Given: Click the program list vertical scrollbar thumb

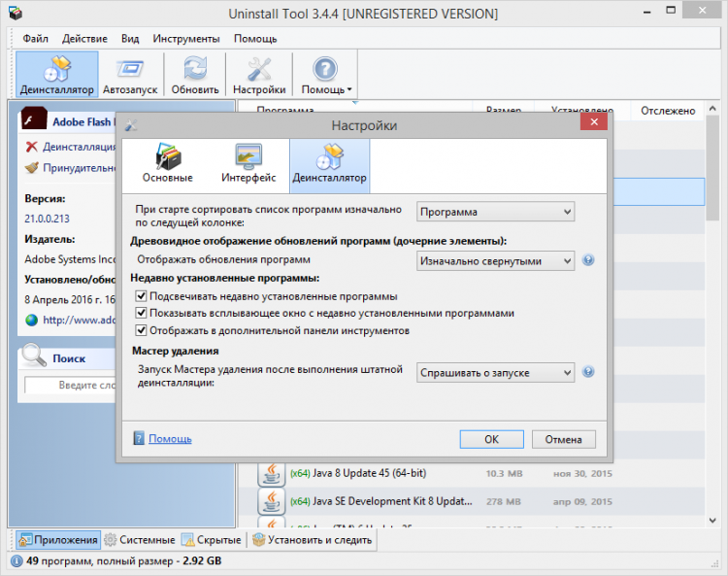Looking at the screenshot, I should coord(712,168).
